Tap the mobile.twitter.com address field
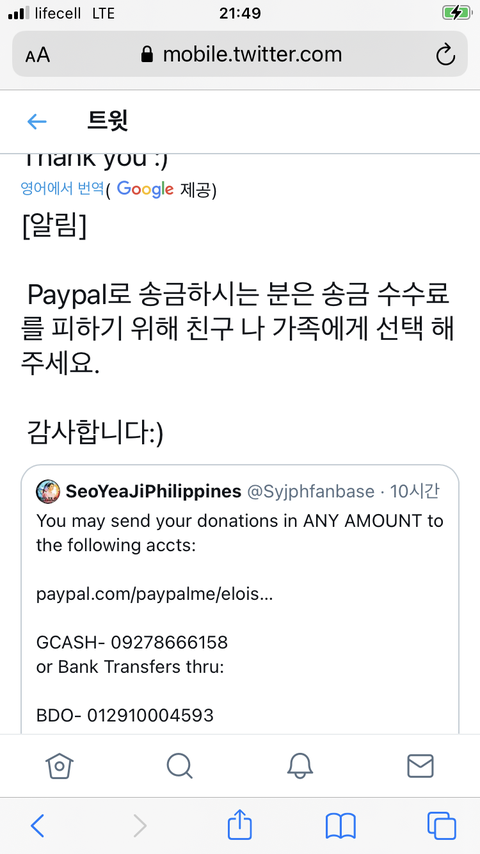480x854 pixels. pos(240,54)
